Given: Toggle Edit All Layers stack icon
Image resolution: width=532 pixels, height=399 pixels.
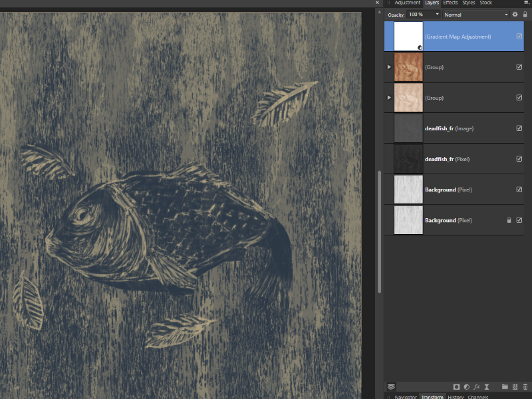Looking at the screenshot, I should (x=391, y=387).
